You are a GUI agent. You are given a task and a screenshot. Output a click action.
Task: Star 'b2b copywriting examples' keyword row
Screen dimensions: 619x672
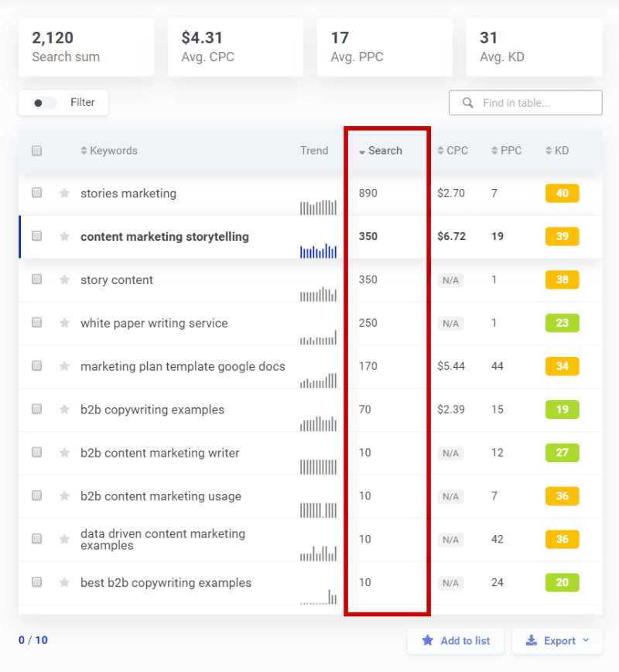point(65,410)
